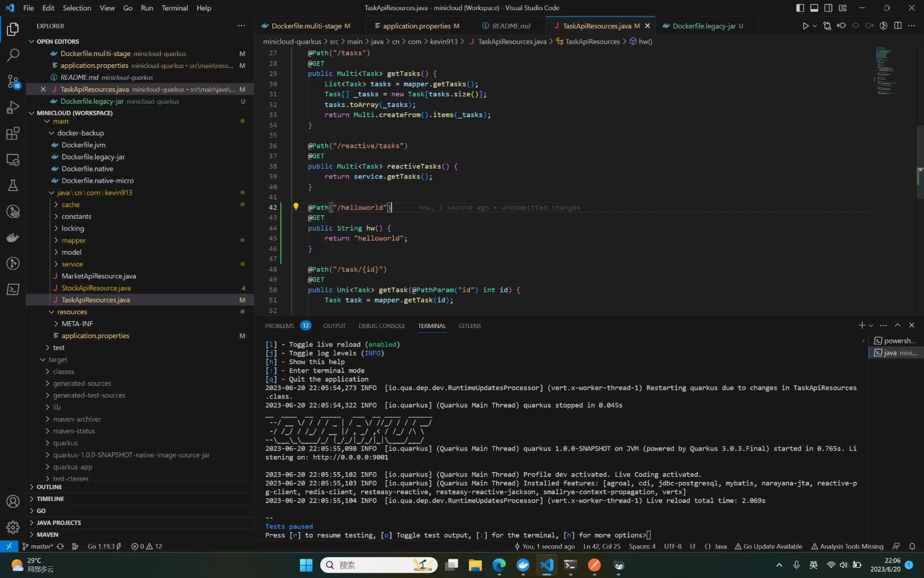Collapse the Open Editors section
Image resolution: width=924 pixels, height=578 pixels.
pos(141,41)
